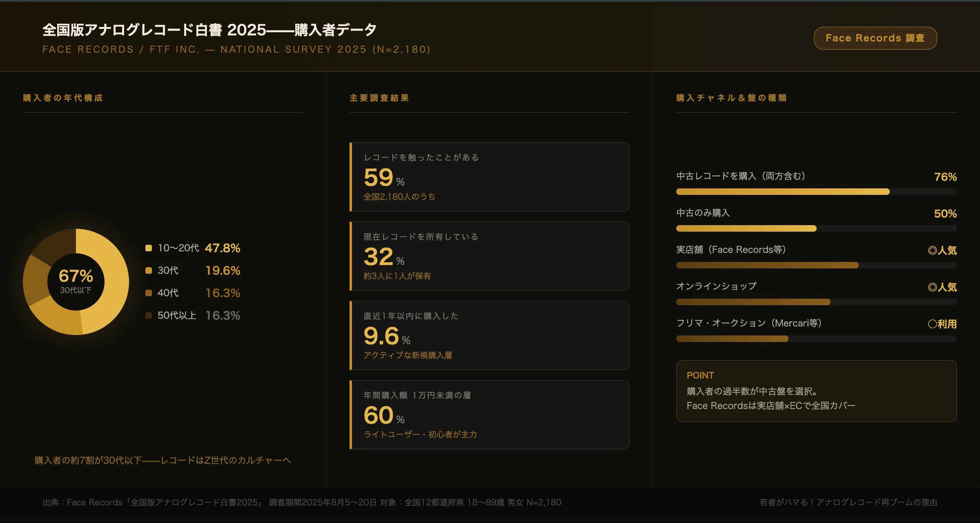Click the 19.6% value
This screenshot has height=523, width=980.
coord(223,270)
